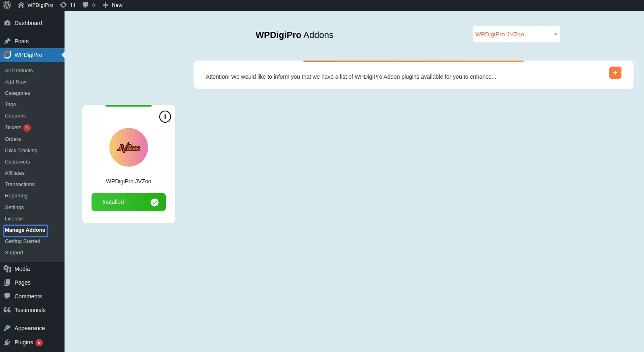Open Customers submenu item
Image resolution: width=644 pixels, height=352 pixels.
point(17,161)
